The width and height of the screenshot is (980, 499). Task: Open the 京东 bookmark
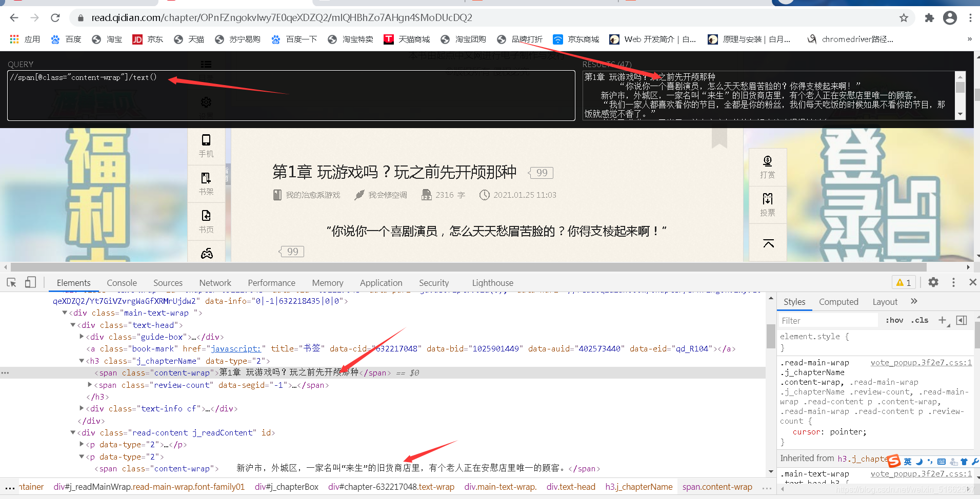[148, 39]
